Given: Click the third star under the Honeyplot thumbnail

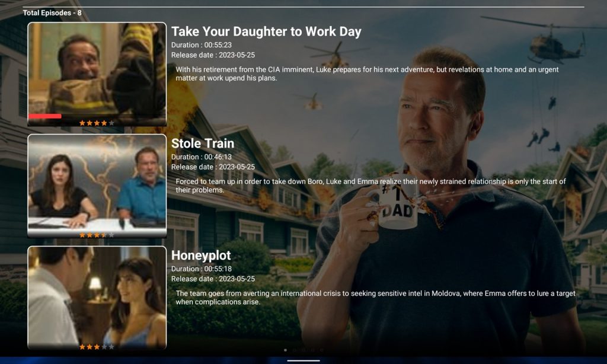Looking at the screenshot, I should 97,347.
